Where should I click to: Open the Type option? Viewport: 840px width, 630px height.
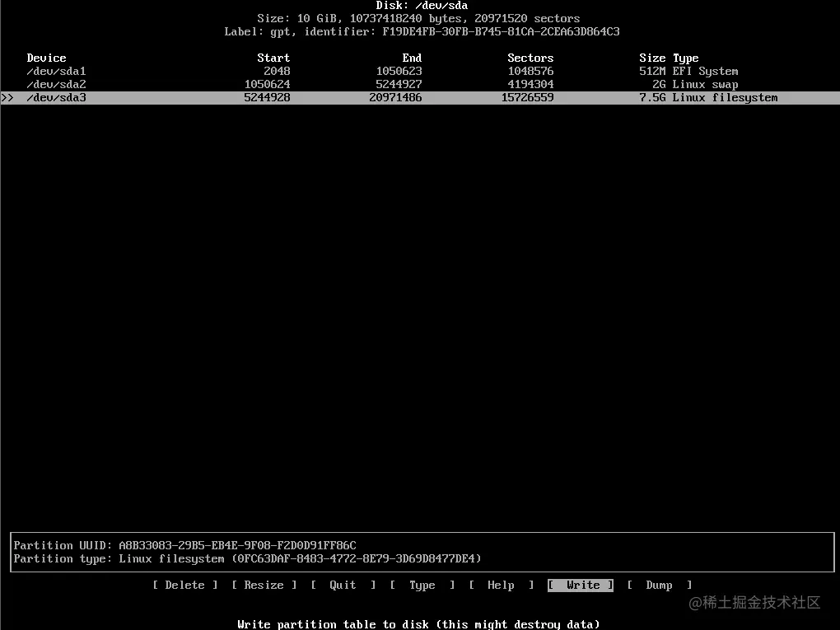coord(422,585)
